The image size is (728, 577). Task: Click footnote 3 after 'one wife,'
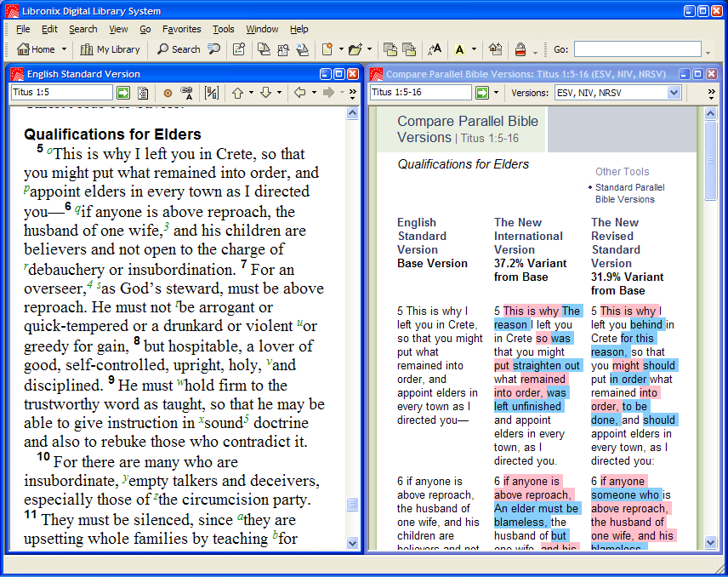pyautogui.click(x=166, y=227)
